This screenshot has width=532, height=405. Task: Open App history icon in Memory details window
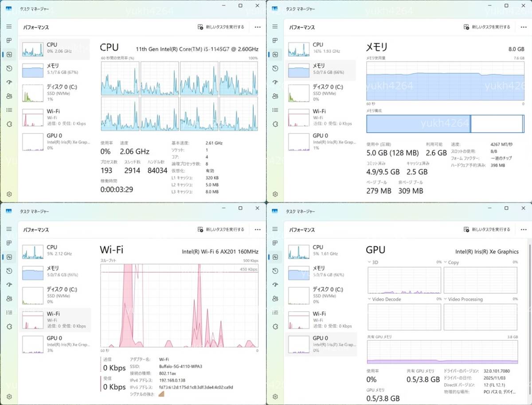pos(275,68)
